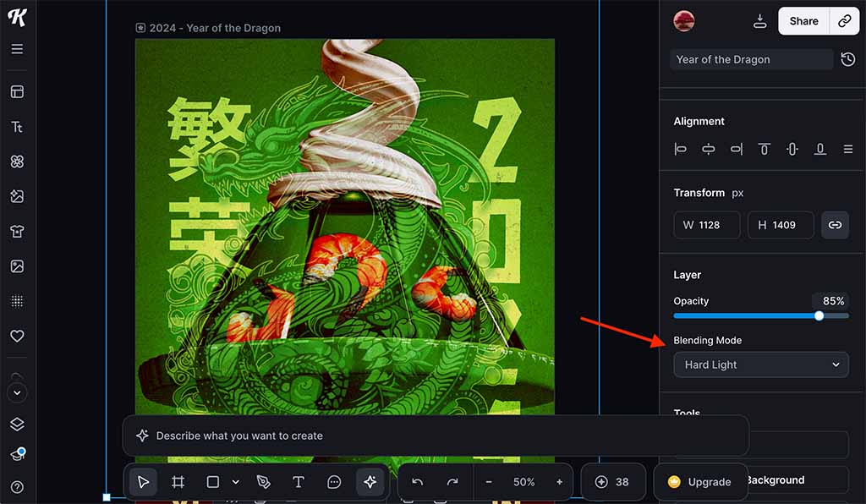The width and height of the screenshot is (866, 504).
Task: Select the Text tool
Action: pos(299,482)
